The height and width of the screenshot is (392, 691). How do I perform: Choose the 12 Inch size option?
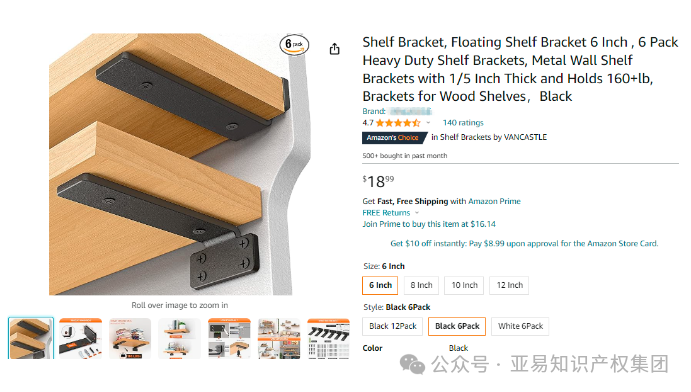tap(509, 285)
